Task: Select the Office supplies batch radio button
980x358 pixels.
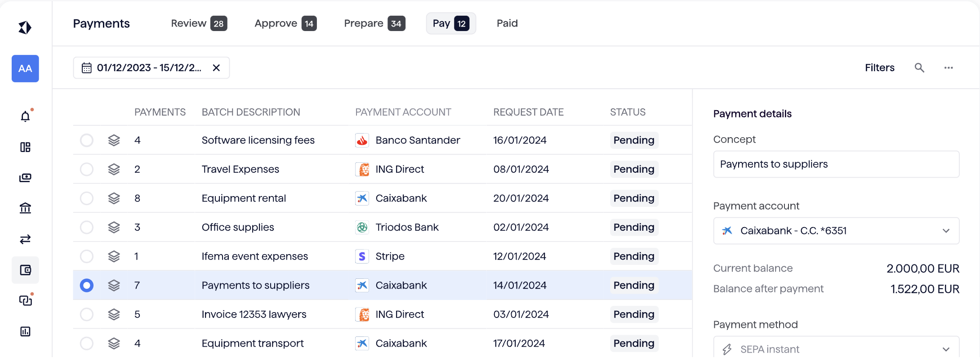Action: click(86, 228)
